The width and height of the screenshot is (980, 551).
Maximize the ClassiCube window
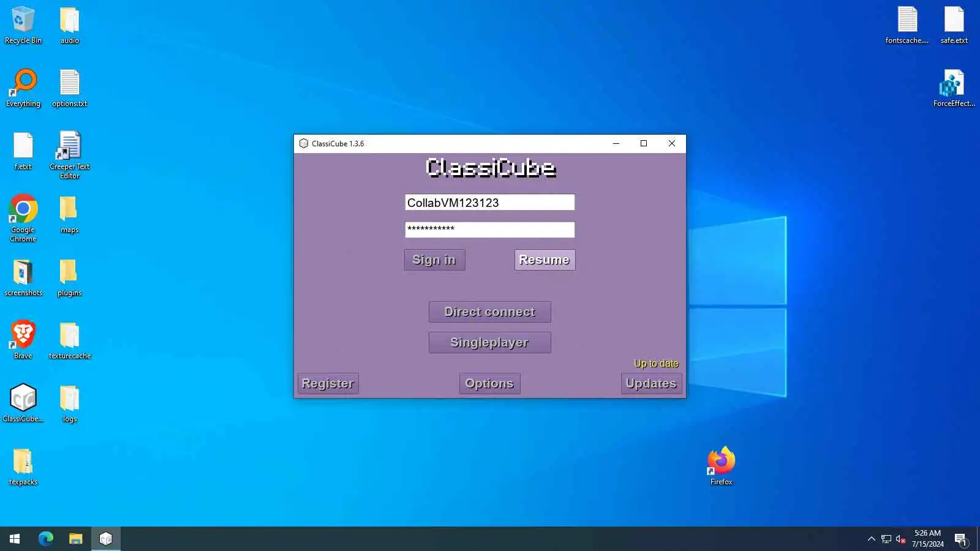(644, 143)
